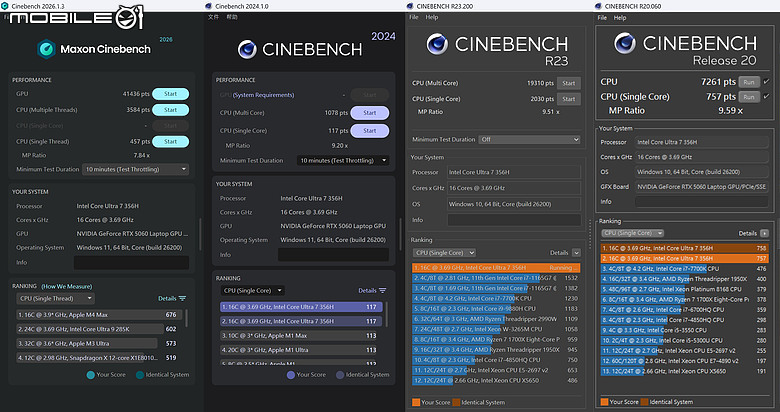Run the CPU test in Cinebench R20
Viewport: 780px width, 412px height.
749,82
